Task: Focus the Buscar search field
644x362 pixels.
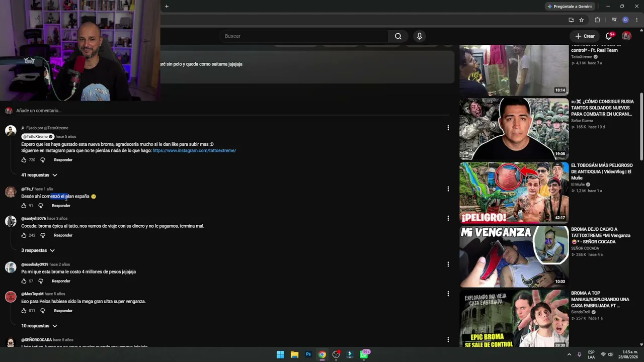Action: 303,36
